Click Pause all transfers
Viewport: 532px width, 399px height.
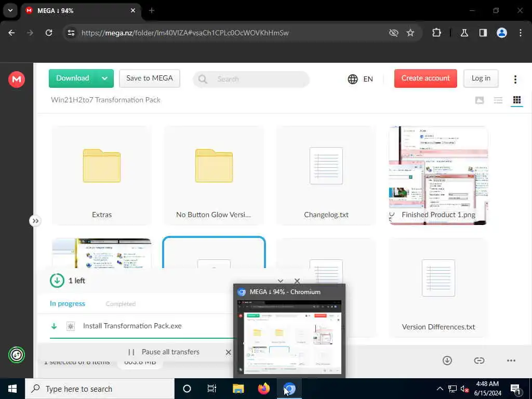click(164, 352)
